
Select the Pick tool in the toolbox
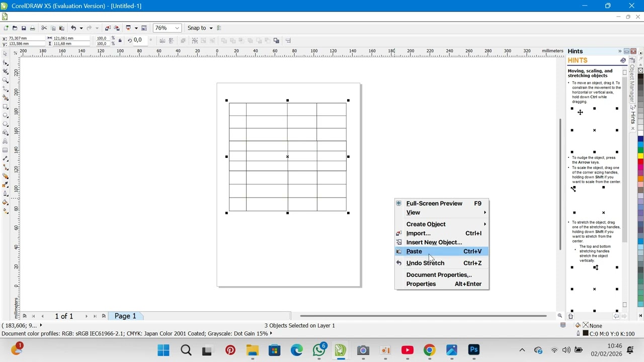tap(6, 54)
